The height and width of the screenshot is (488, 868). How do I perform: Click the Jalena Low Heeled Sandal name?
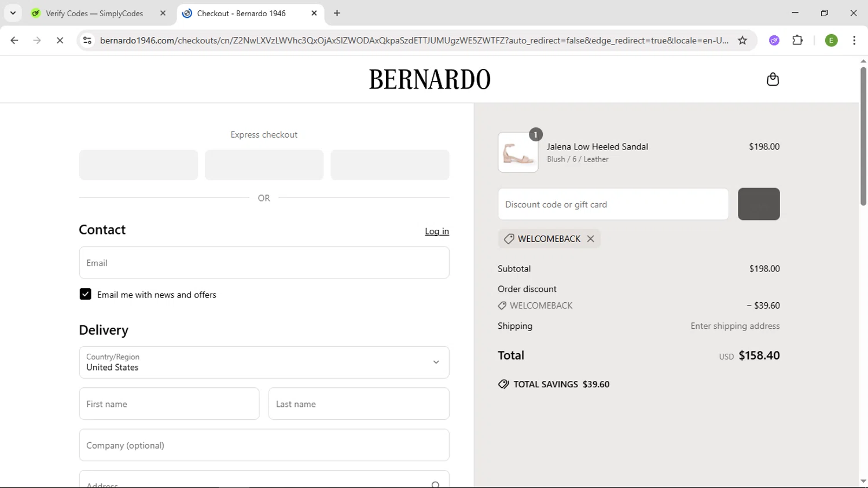[597, 146]
